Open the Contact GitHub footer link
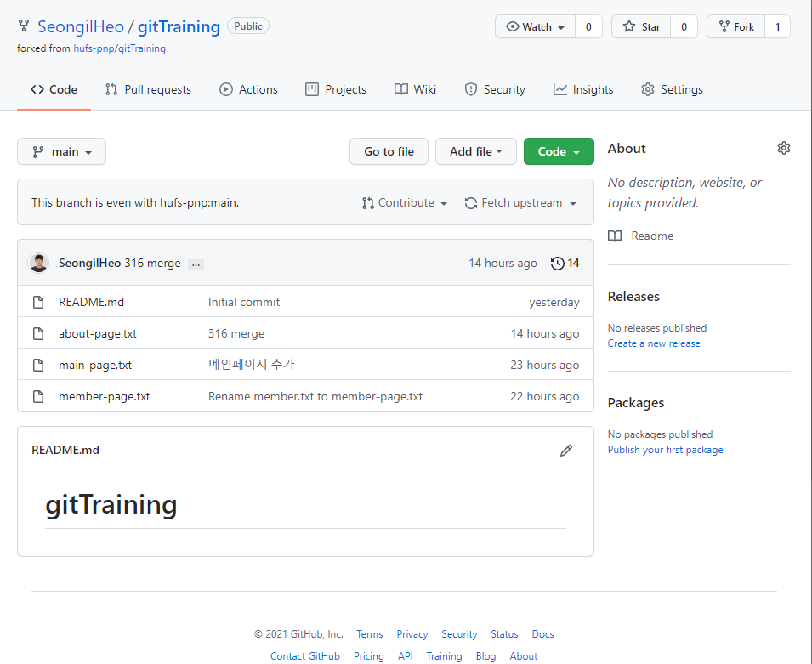The height and width of the screenshot is (664, 812). tap(305, 656)
